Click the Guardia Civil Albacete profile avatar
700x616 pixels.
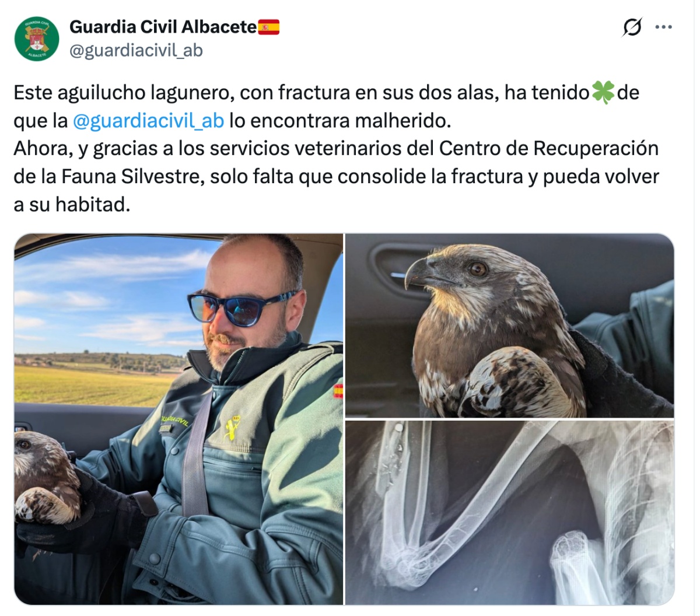(x=37, y=39)
